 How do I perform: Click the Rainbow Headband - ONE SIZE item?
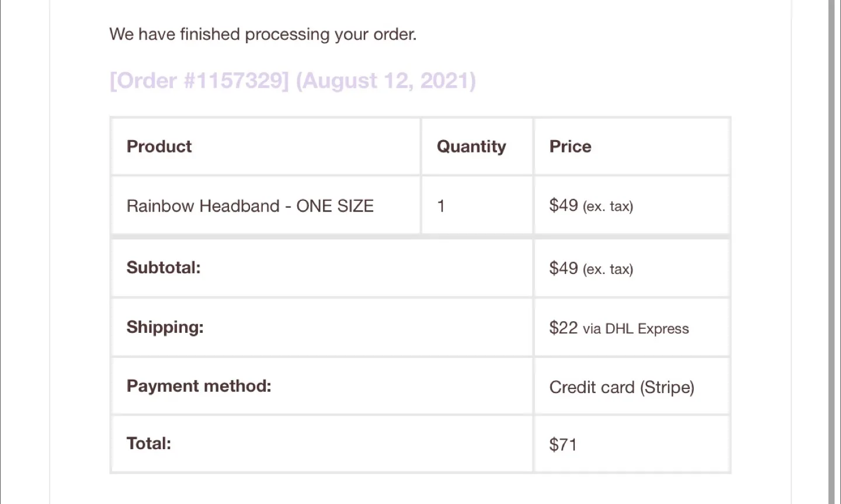(250, 206)
